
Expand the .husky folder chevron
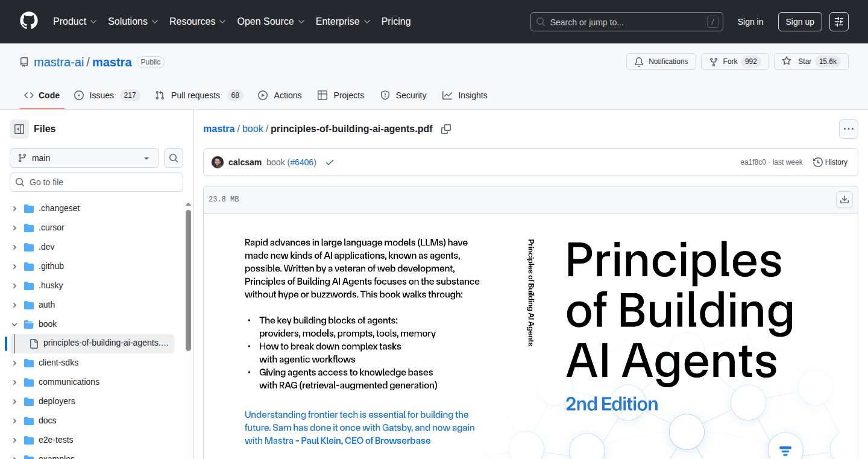[14, 285]
